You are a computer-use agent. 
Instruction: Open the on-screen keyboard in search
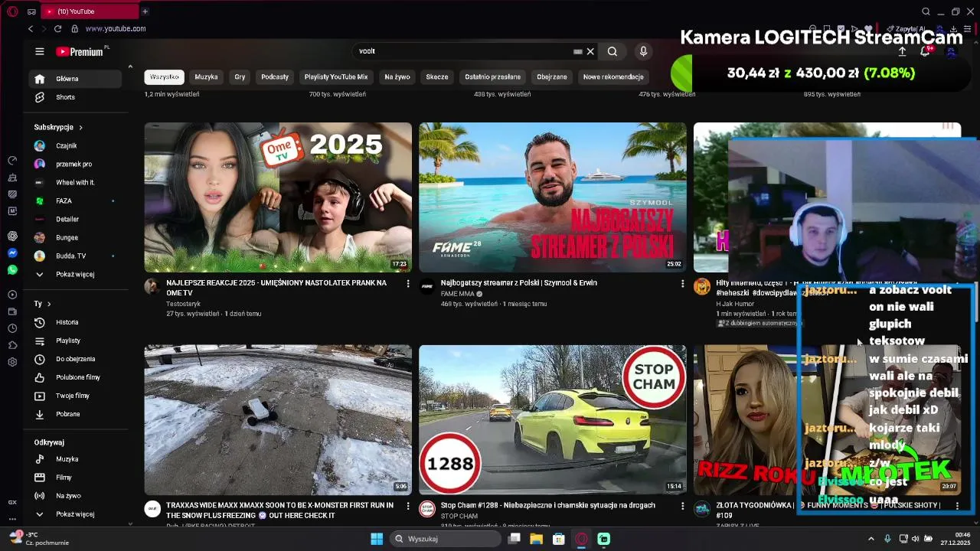point(578,51)
